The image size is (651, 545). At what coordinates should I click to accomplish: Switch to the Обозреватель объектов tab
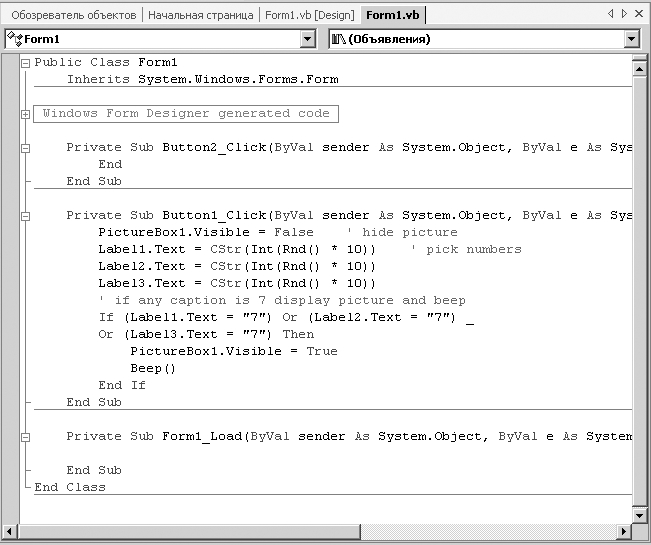[73, 15]
